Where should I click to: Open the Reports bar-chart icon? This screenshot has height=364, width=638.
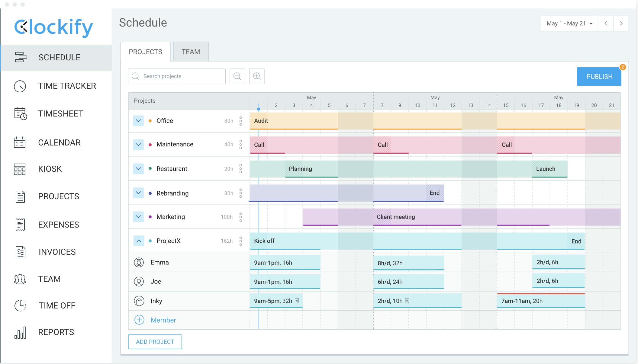coord(20,332)
